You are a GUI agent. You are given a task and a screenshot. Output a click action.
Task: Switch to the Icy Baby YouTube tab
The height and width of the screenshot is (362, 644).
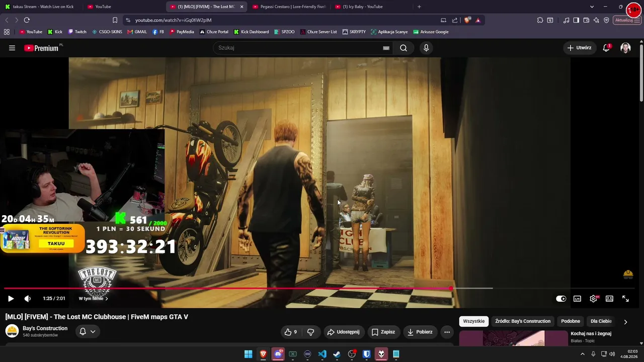click(x=371, y=7)
